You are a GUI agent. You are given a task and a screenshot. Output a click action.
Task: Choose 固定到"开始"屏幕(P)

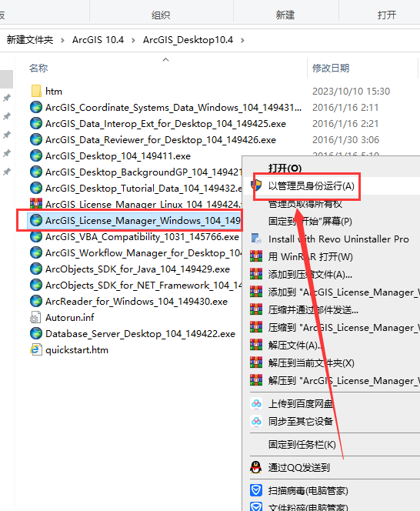coord(310,222)
